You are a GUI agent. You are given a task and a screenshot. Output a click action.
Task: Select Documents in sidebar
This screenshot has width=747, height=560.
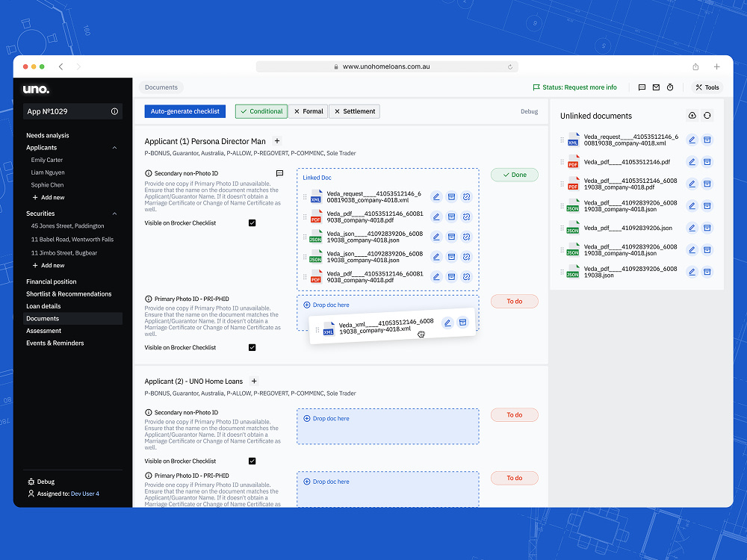(x=73, y=319)
